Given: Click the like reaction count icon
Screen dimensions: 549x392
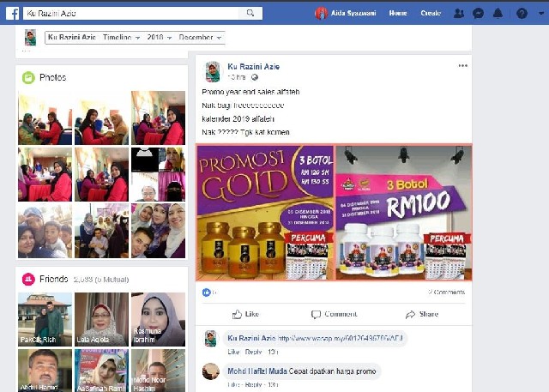Looking at the screenshot, I should click(x=206, y=292).
